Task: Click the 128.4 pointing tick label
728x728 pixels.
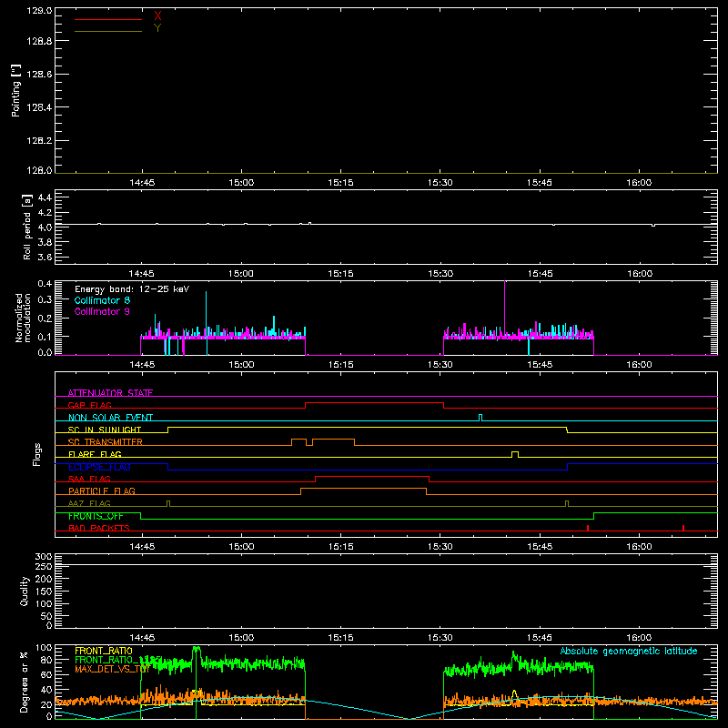Action: tap(39, 107)
